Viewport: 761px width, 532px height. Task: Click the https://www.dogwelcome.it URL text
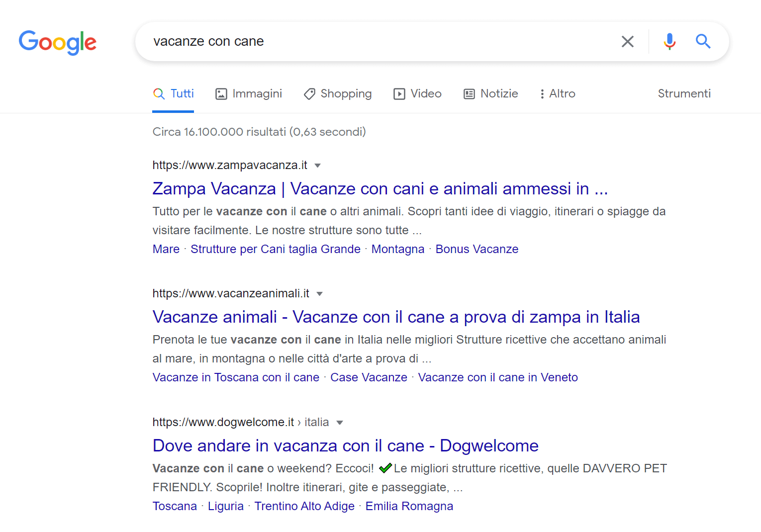(x=223, y=422)
